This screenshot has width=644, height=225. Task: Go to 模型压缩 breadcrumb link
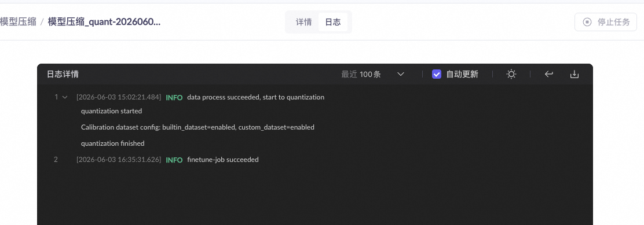click(x=17, y=22)
